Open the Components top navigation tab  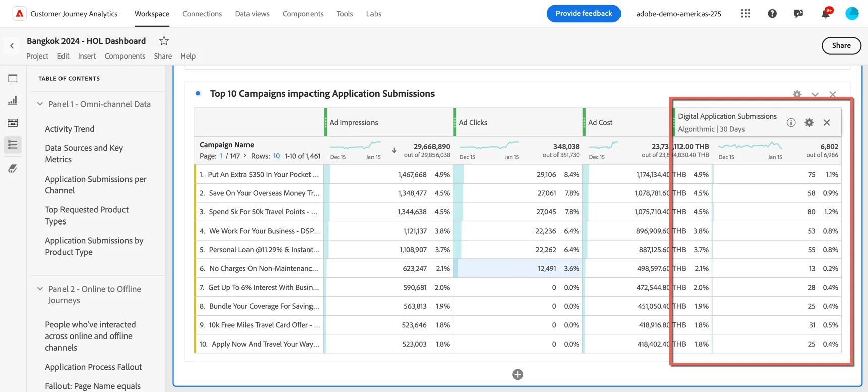pyautogui.click(x=303, y=14)
